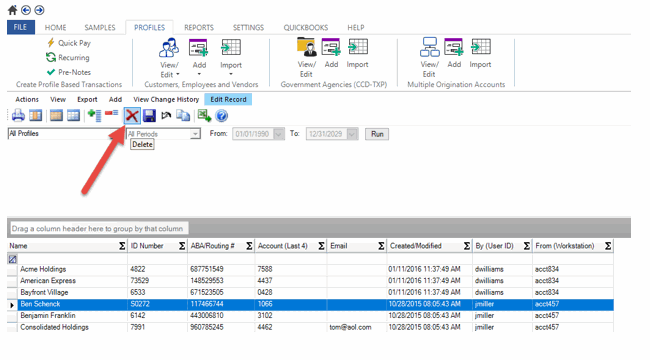The width and height of the screenshot is (650, 360).
Task: Click the row selector for Bayfront Village
Action: [12, 292]
